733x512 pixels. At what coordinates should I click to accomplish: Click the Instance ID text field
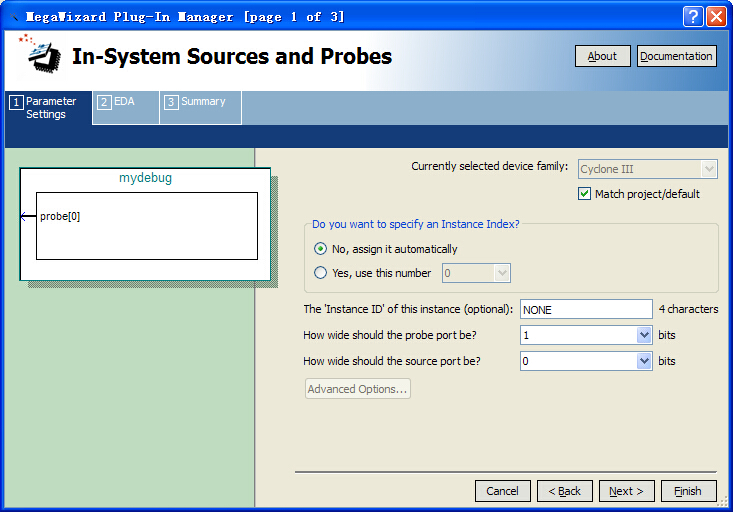click(x=586, y=310)
